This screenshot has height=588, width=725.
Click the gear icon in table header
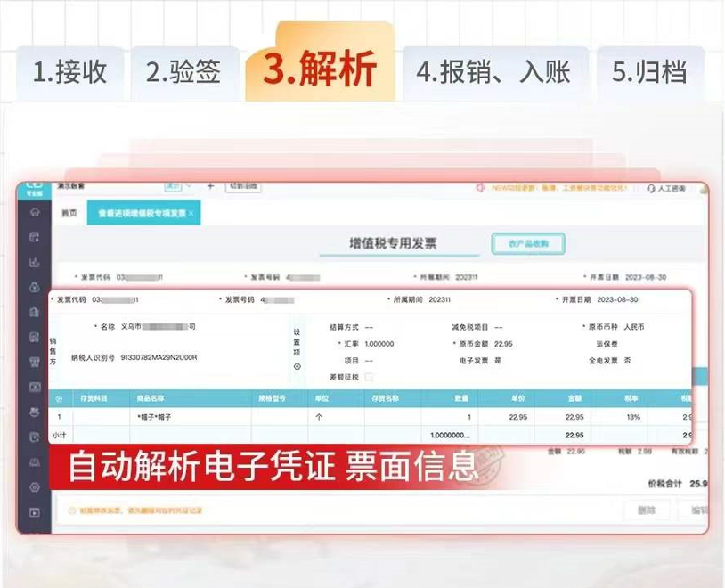[60, 399]
